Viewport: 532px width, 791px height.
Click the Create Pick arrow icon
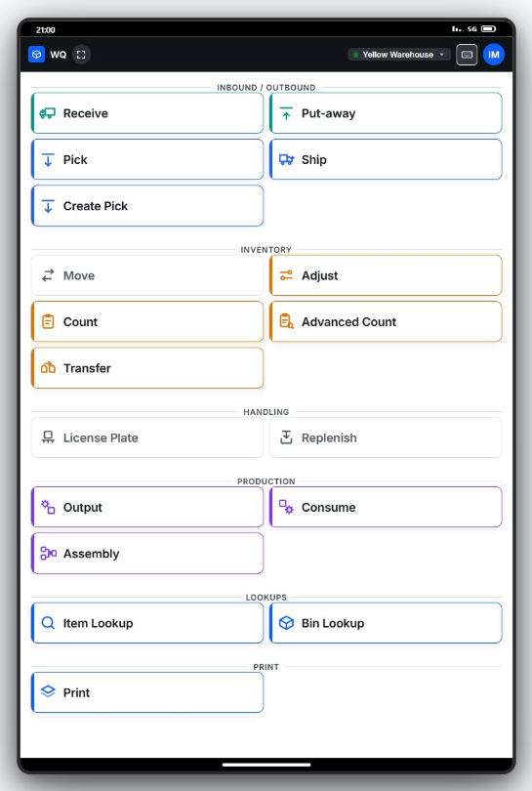pos(48,206)
